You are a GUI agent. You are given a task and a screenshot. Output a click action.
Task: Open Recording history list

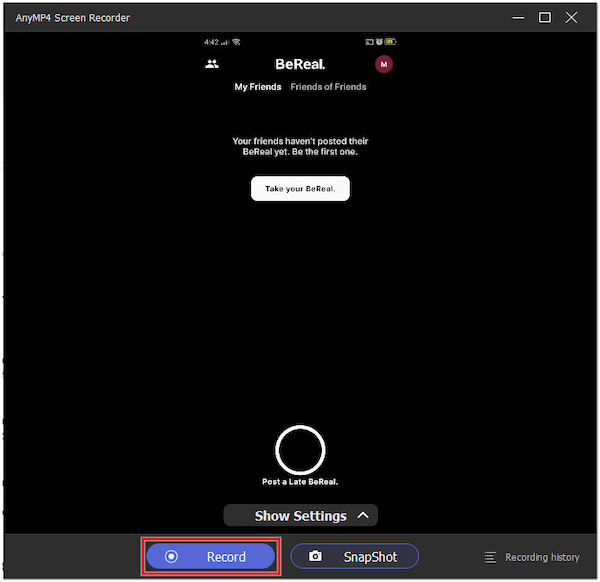(532, 557)
